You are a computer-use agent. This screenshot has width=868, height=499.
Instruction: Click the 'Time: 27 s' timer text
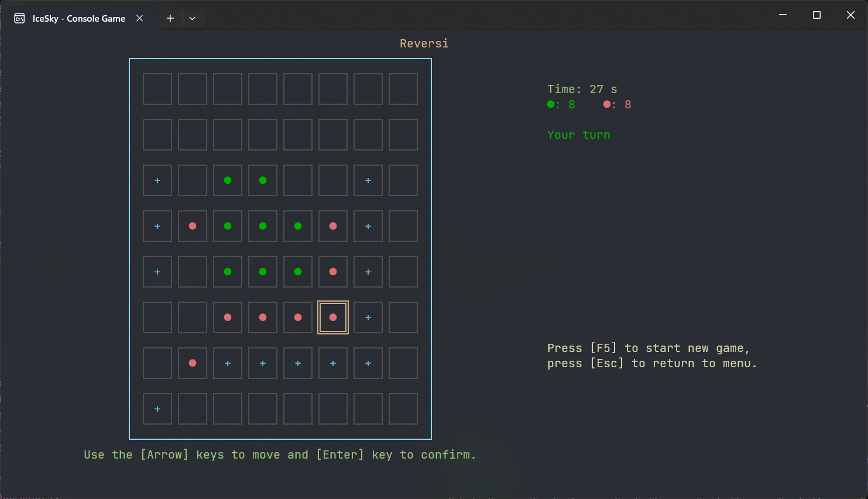tap(582, 89)
